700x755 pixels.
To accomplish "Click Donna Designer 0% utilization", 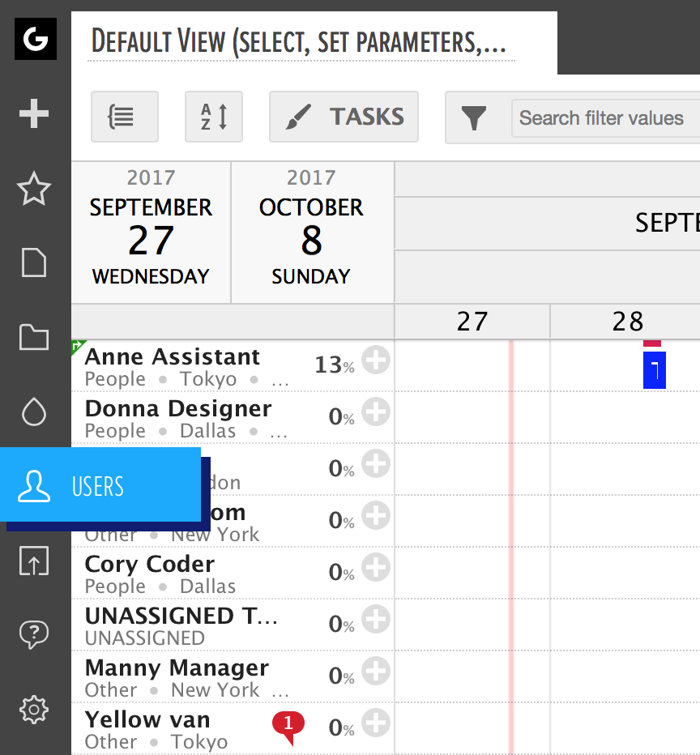I will click(341, 417).
